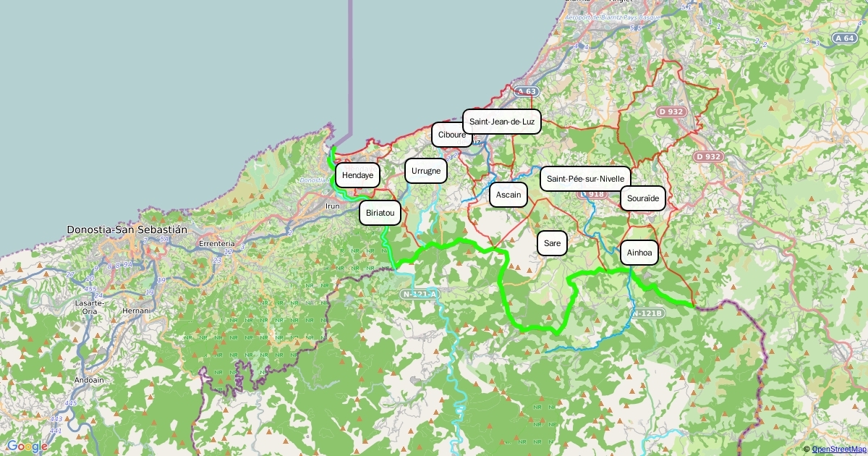868x456 pixels.
Task: Click the Sare label marker
Action: (x=552, y=243)
